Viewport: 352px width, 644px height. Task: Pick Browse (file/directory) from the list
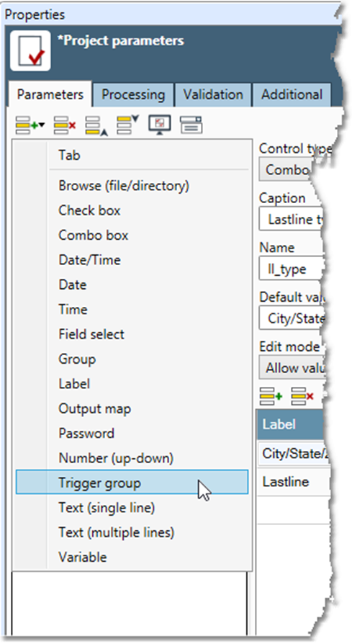pyautogui.click(x=124, y=186)
